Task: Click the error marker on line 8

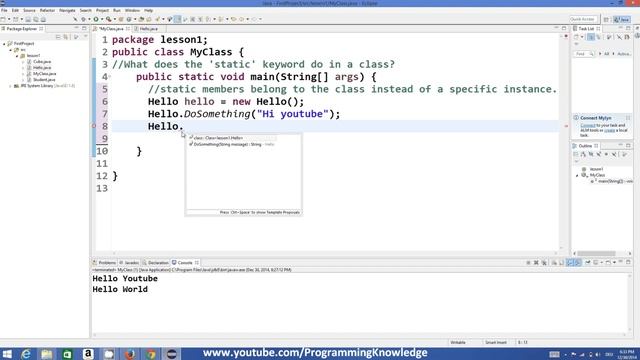Action: pos(93,126)
